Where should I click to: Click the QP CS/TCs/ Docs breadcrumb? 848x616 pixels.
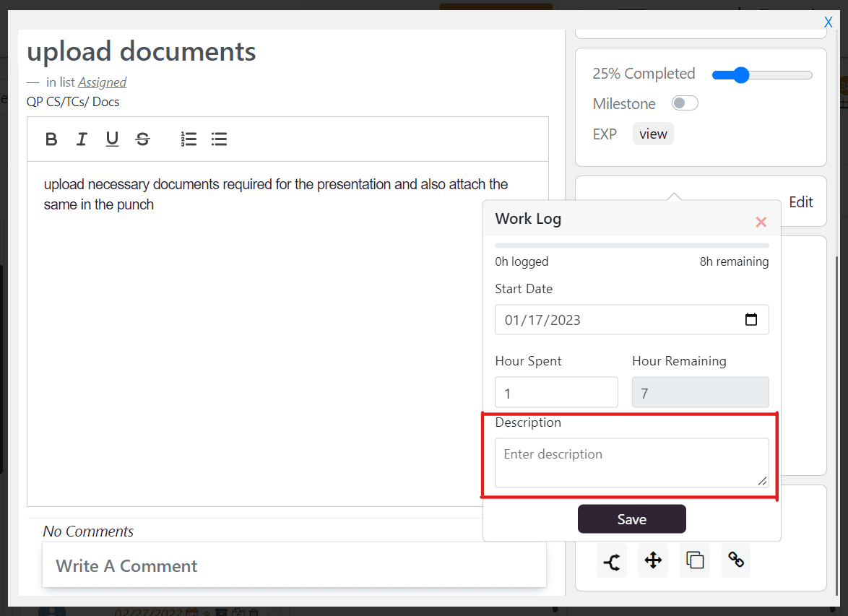coord(72,102)
